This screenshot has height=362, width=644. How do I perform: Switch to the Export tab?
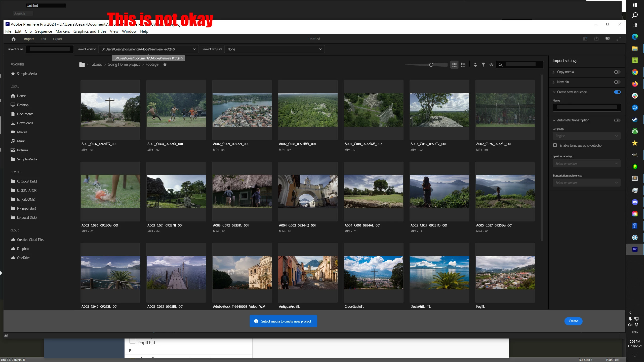[57, 39]
